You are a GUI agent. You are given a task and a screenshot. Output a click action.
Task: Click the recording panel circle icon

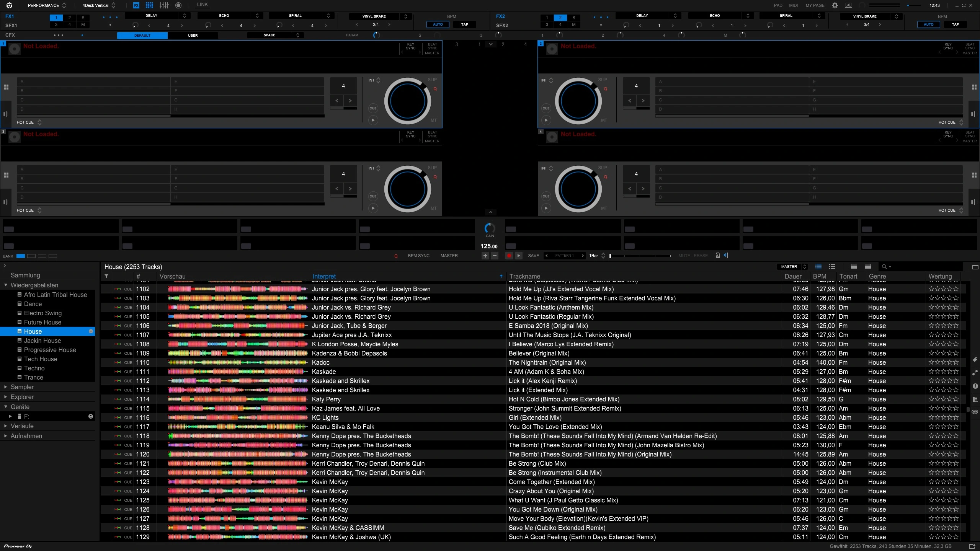[x=178, y=5]
